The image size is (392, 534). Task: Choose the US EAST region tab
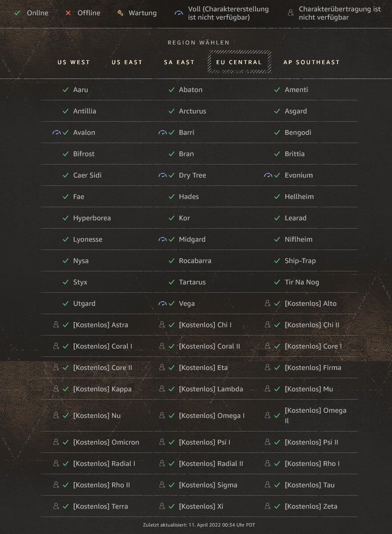tap(127, 62)
